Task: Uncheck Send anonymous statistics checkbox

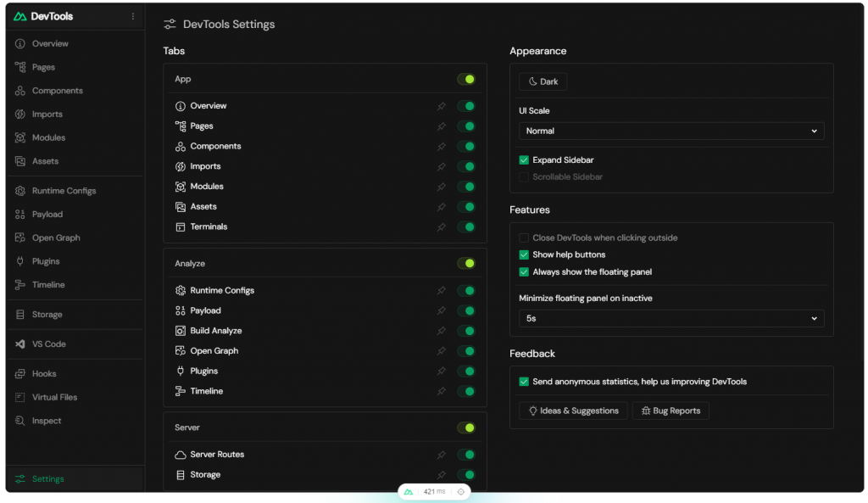Action: [x=524, y=382]
